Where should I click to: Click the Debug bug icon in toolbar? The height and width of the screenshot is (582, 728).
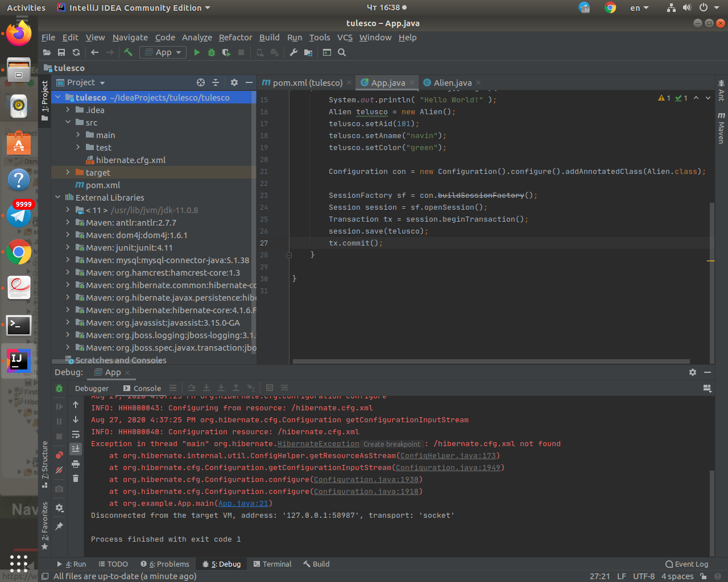(x=212, y=52)
